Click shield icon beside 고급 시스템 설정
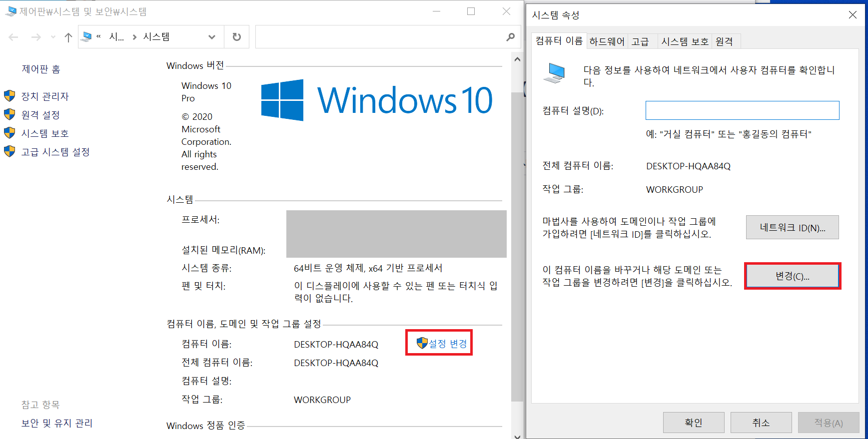The height and width of the screenshot is (439, 868). point(9,151)
